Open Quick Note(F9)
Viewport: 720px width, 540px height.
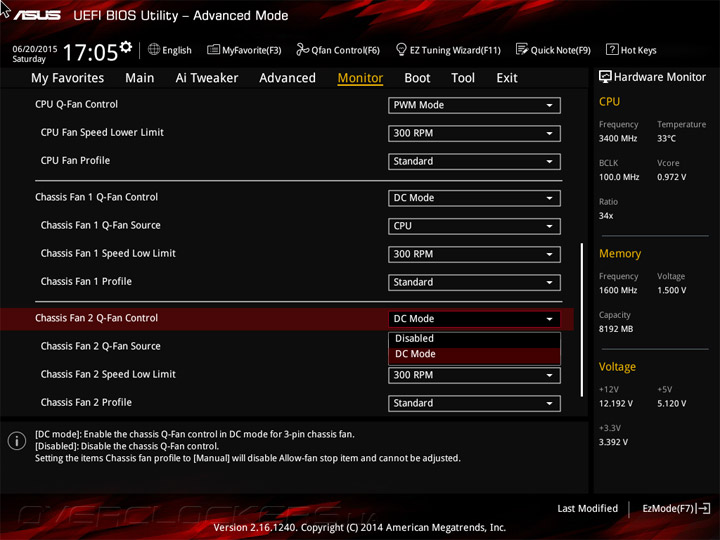tap(553, 50)
